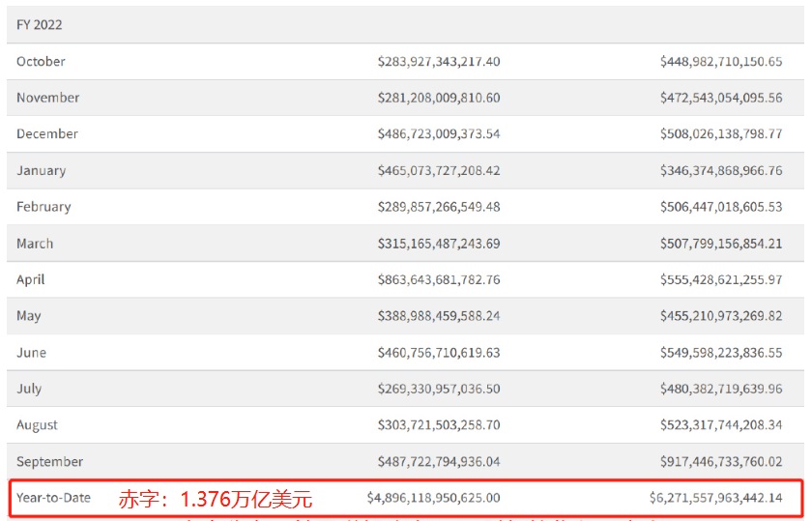Select the June row label
The image size is (812, 521).
(31, 353)
